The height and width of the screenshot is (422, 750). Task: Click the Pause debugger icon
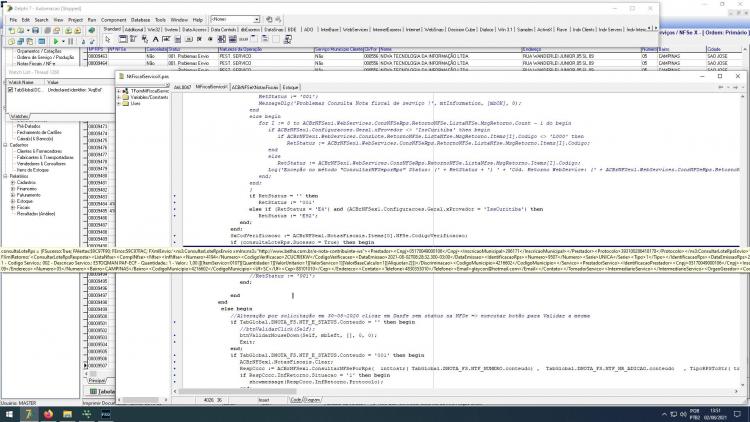click(x=71, y=42)
